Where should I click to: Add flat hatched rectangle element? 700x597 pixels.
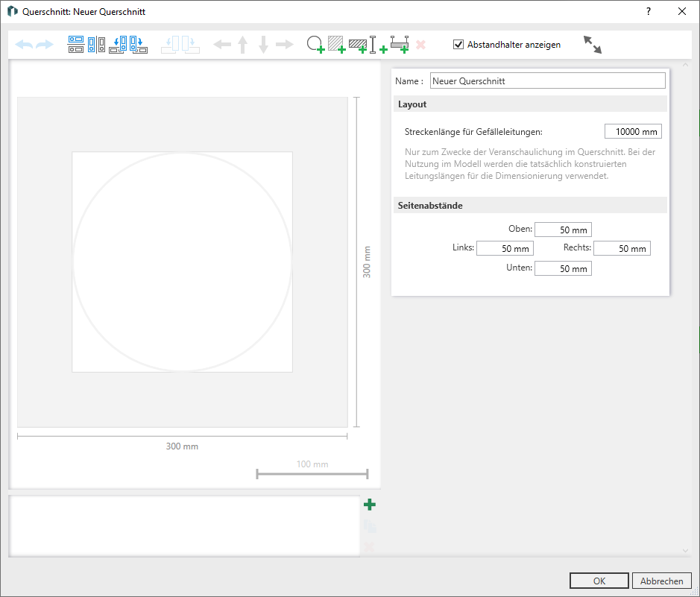358,45
